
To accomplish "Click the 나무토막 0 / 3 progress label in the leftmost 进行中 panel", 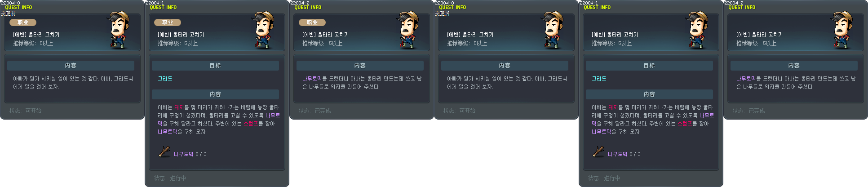I will [x=190, y=154].
